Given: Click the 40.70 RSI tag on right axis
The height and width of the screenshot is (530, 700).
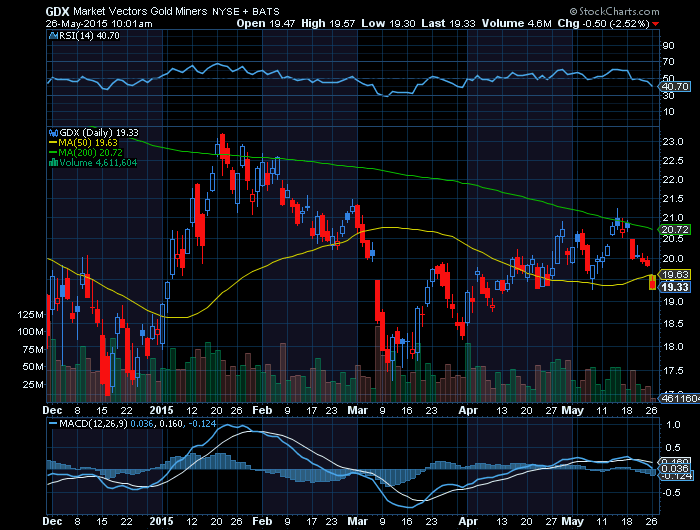Looking at the screenshot, I should pyautogui.click(x=675, y=87).
